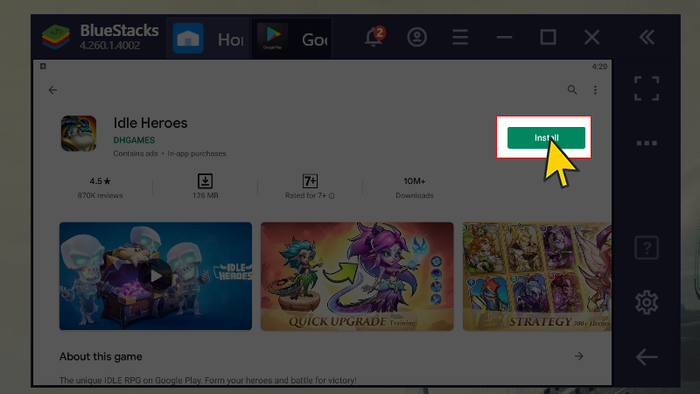Switch to the Home tab

(x=207, y=39)
